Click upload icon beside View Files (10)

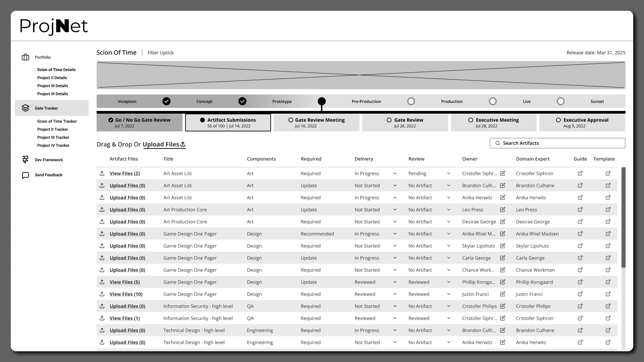pyautogui.click(x=102, y=294)
